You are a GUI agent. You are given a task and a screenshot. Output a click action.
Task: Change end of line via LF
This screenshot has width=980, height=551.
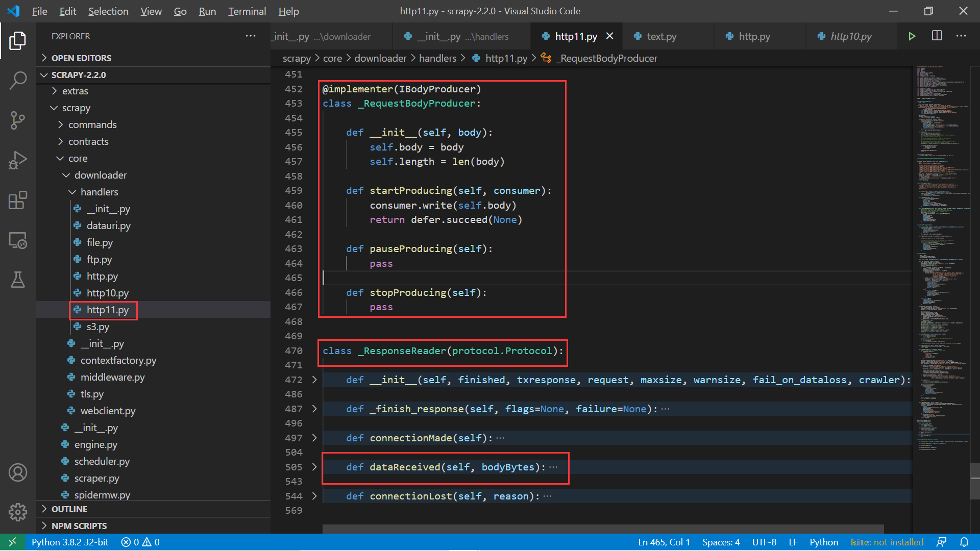point(793,542)
